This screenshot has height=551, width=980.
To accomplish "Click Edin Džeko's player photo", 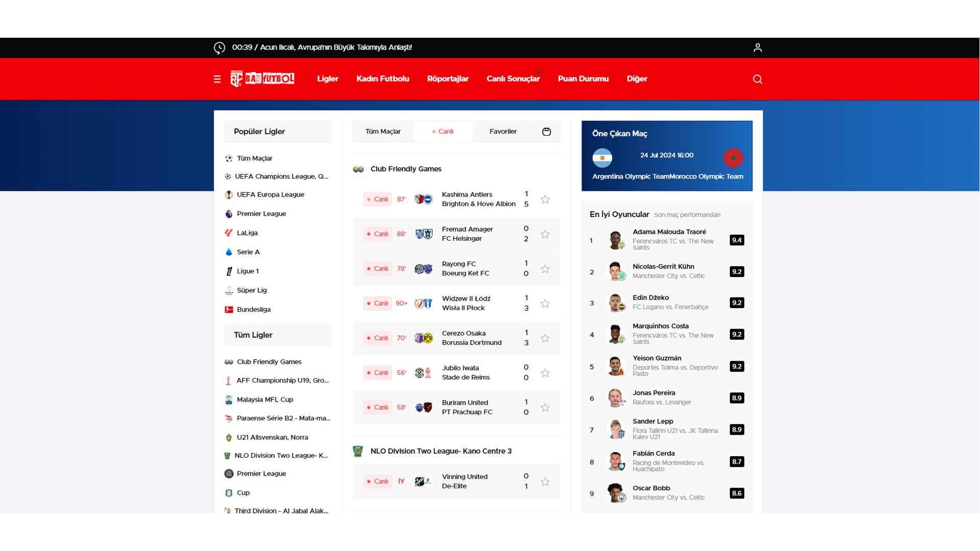I will pos(616,303).
